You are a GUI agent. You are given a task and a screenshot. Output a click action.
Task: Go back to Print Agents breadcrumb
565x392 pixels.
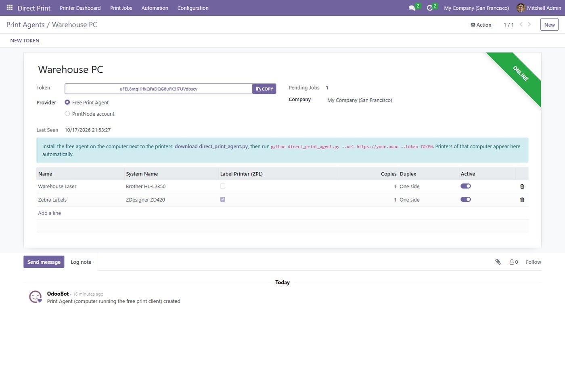(25, 25)
